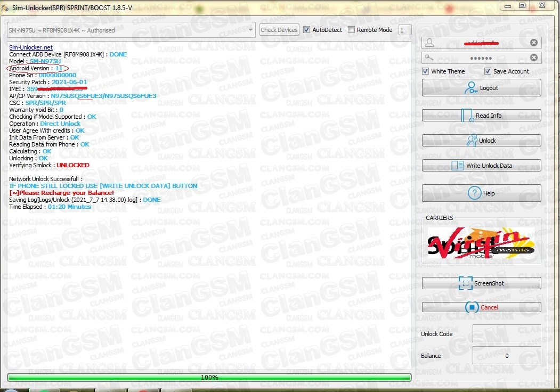This screenshot has height=392, width=560.
Task: Click the Read Info phone icon
Action: 467,116
